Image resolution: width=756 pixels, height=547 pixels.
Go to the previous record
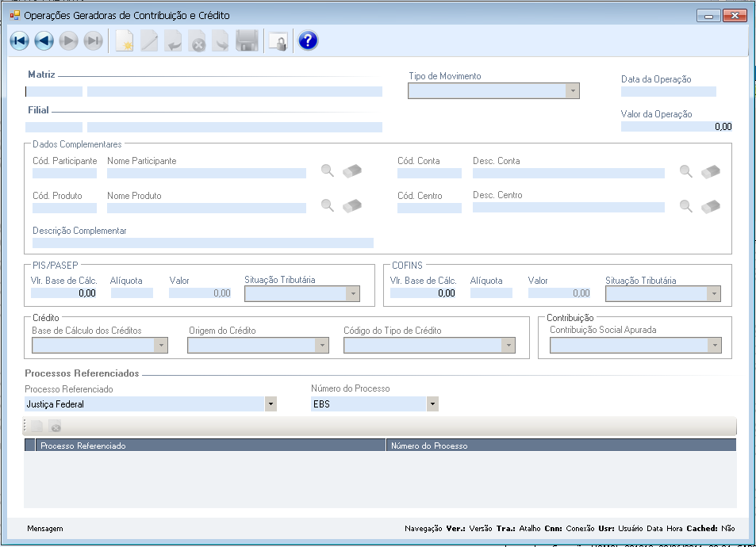tap(44, 41)
